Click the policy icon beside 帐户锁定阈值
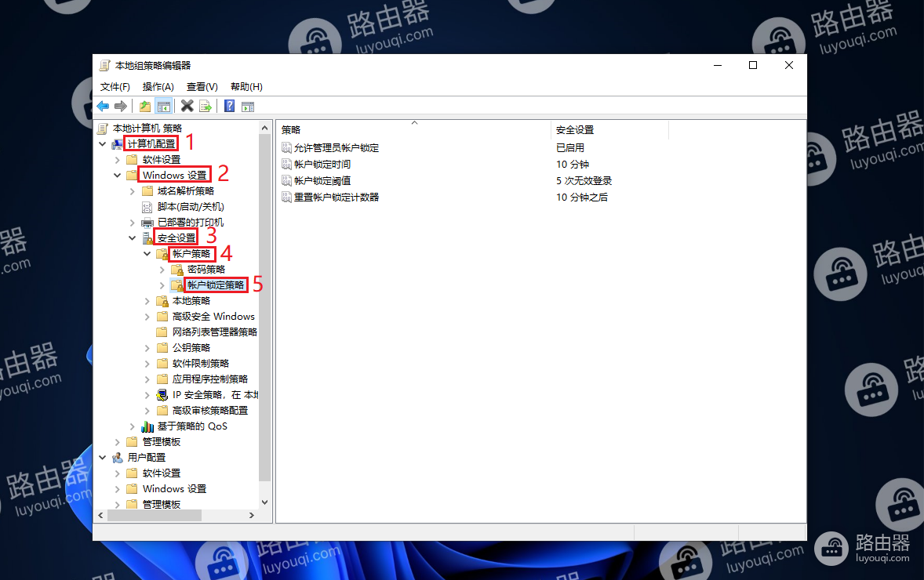 pyautogui.click(x=286, y=181)
